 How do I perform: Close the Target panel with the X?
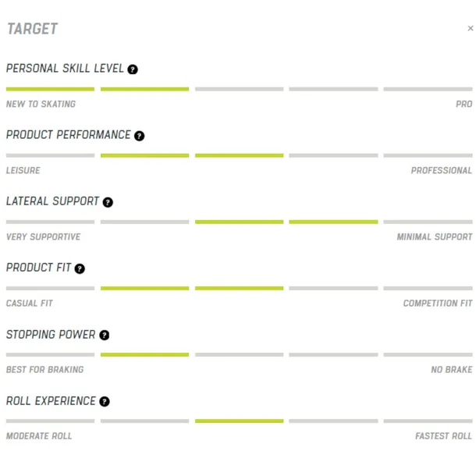pos(471,28)
